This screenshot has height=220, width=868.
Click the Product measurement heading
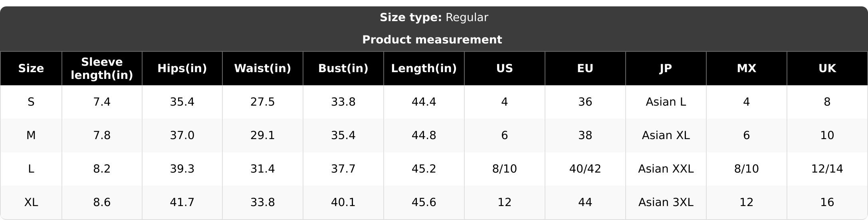coord(432,40)
